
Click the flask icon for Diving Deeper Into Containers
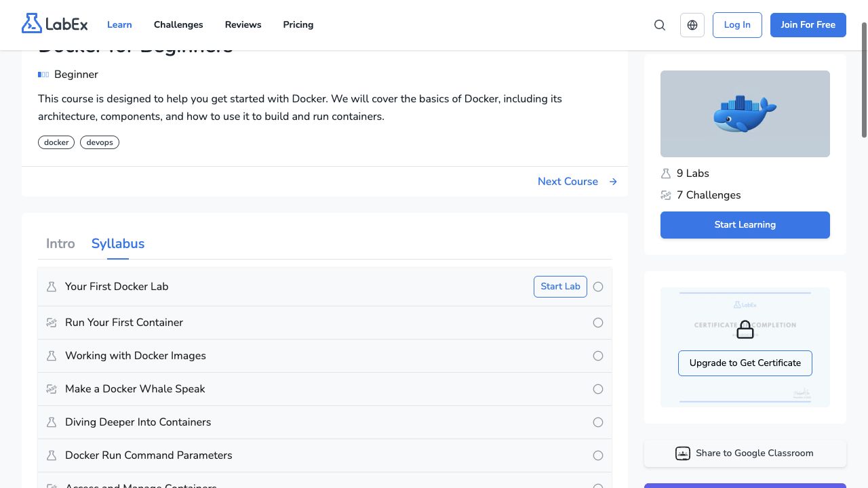pyautogui.click(x=52, y=422)
